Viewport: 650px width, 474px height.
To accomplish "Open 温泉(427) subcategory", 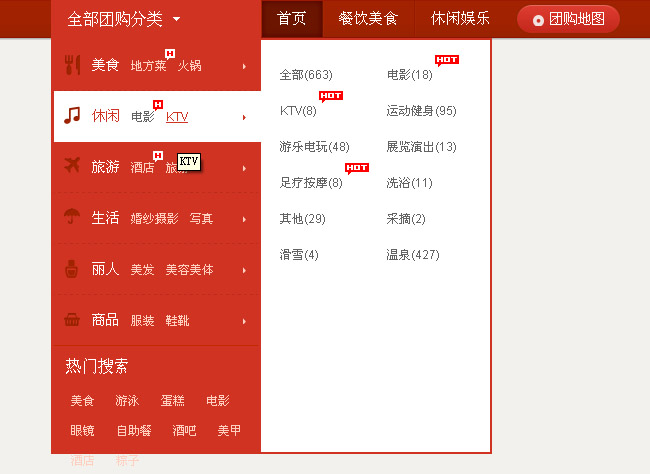I will point(413,255).
